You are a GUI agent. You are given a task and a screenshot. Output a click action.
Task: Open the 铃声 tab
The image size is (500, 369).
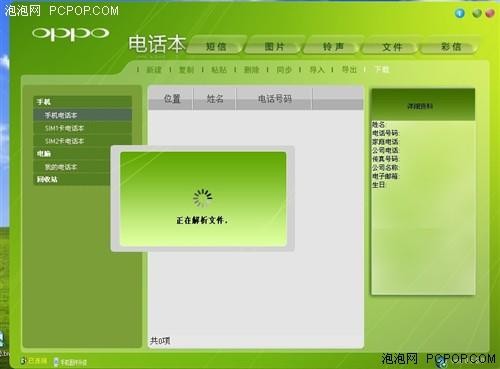(x=333, y=46)
